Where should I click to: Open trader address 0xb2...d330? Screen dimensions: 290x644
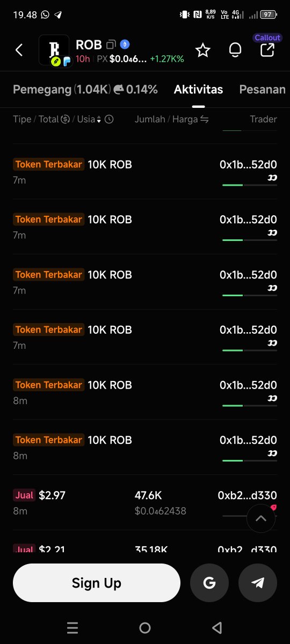[x=247, y=496]
